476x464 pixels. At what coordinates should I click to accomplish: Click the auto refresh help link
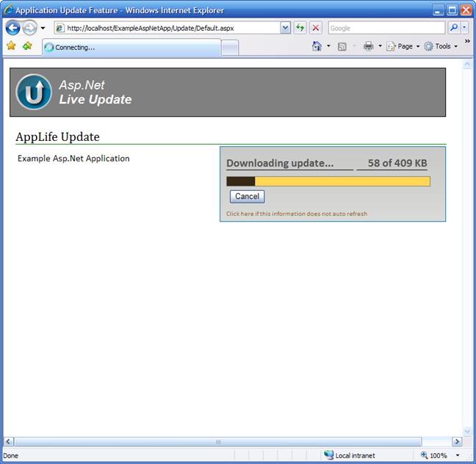click(x=296, y=214)
